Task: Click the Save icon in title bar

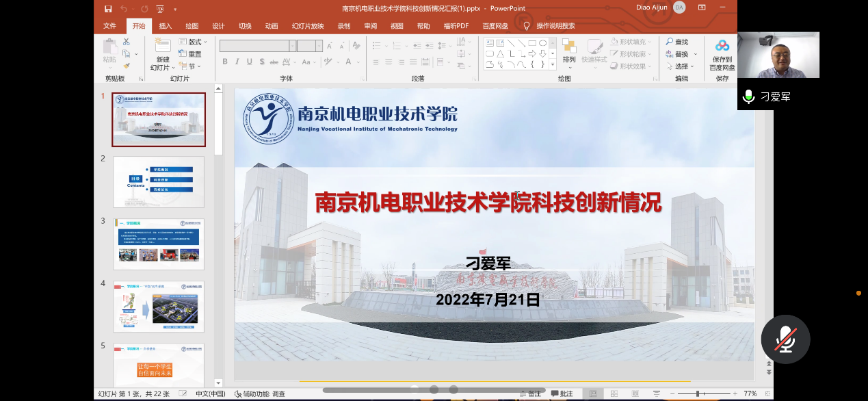Action: (x=108, y=8)
